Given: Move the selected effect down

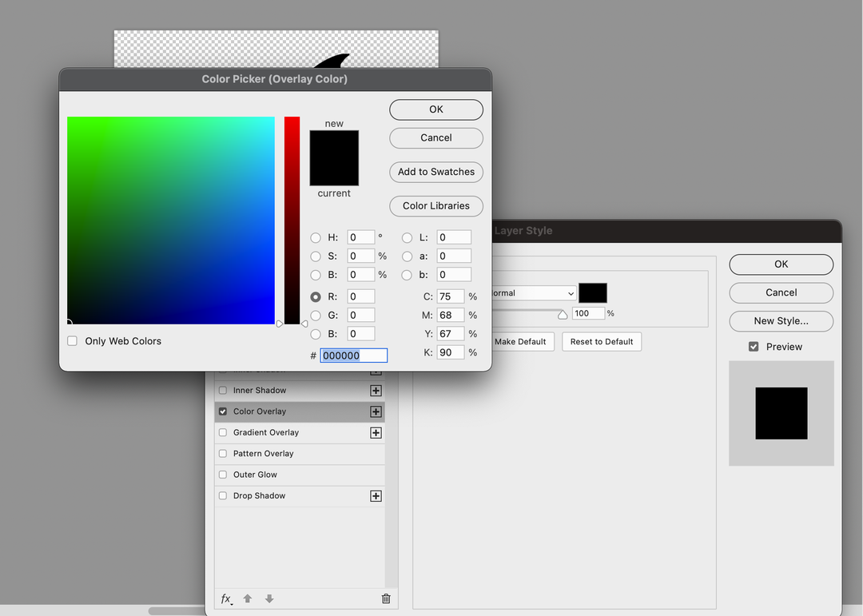Looking at the screenshot, I should (268, 598).
